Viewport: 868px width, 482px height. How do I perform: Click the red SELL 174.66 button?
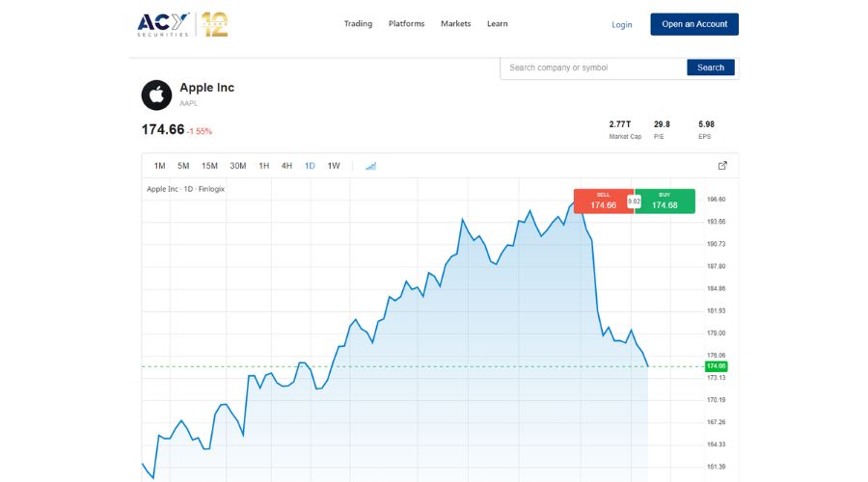[603, 201]
